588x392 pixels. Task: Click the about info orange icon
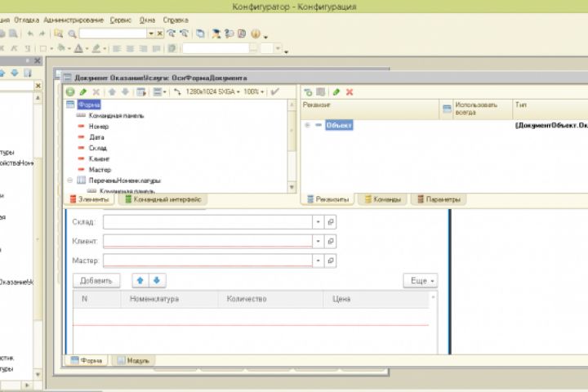(x=256, y=33)
